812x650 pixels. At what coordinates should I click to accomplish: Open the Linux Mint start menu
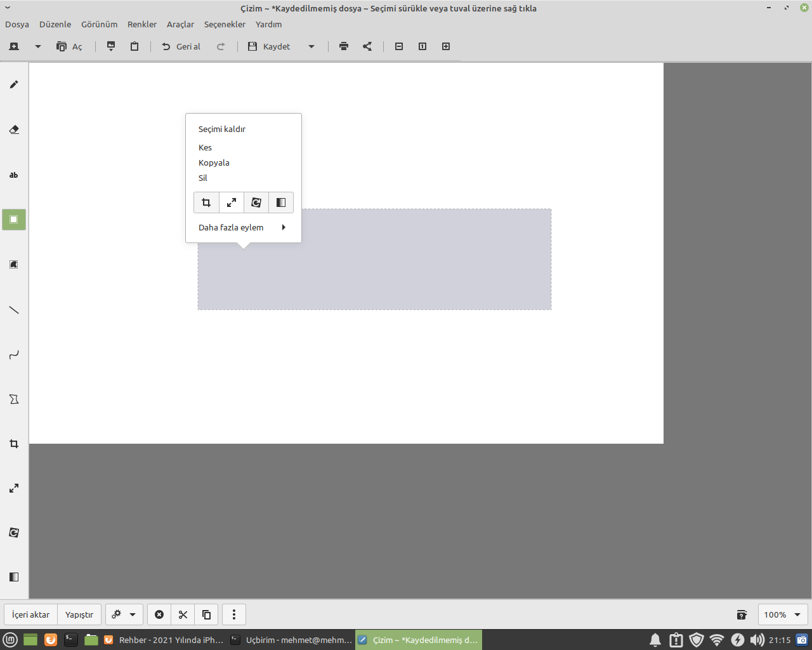(x=10, y=640)
